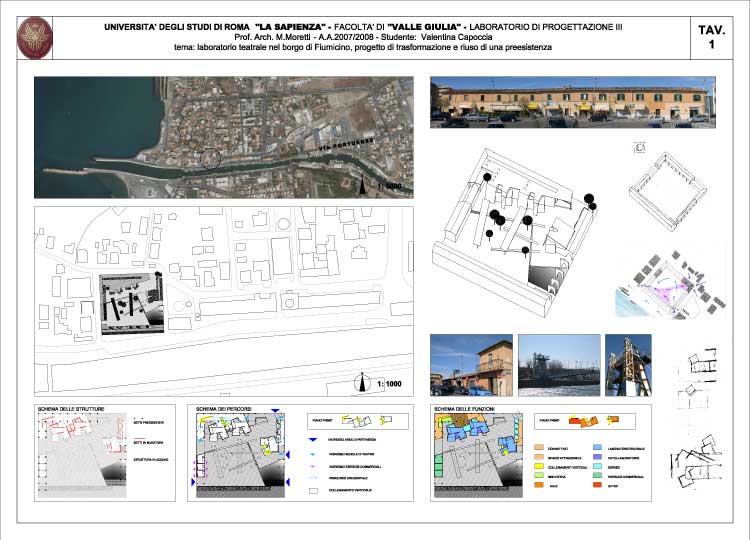750x540 pixels.
Task: Click the north arrow on the aerial photo
Action: (362, 185)
